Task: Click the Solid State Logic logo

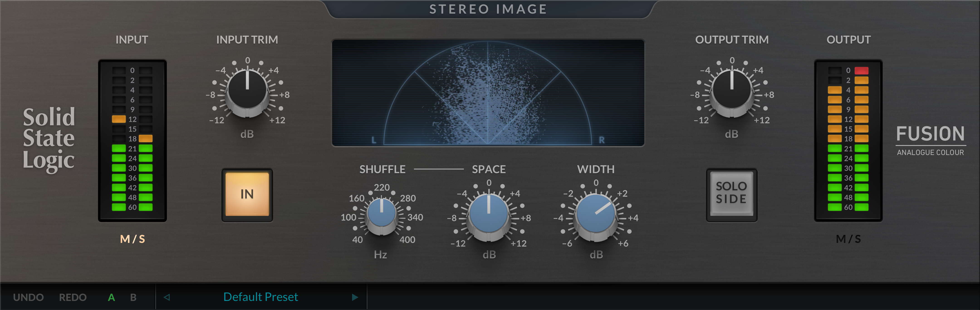Action: click(49, 138)
